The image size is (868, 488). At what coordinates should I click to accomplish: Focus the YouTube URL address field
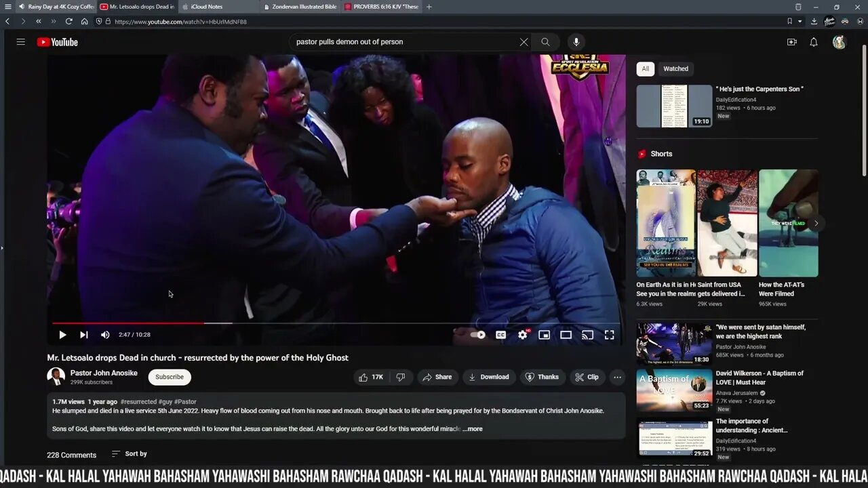(180, 22)
